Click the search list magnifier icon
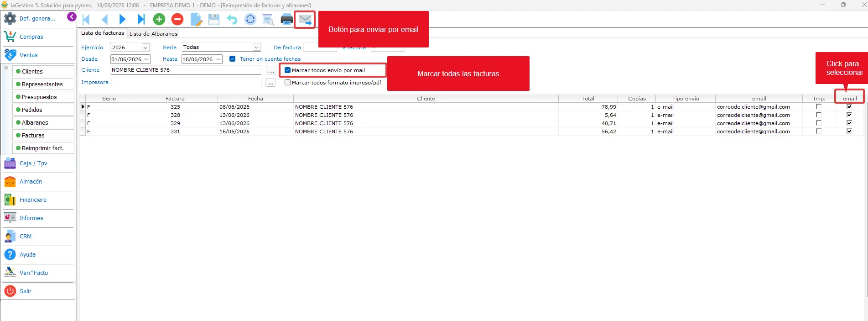Screen dimensions: 868x321 [x=268, y=20]
